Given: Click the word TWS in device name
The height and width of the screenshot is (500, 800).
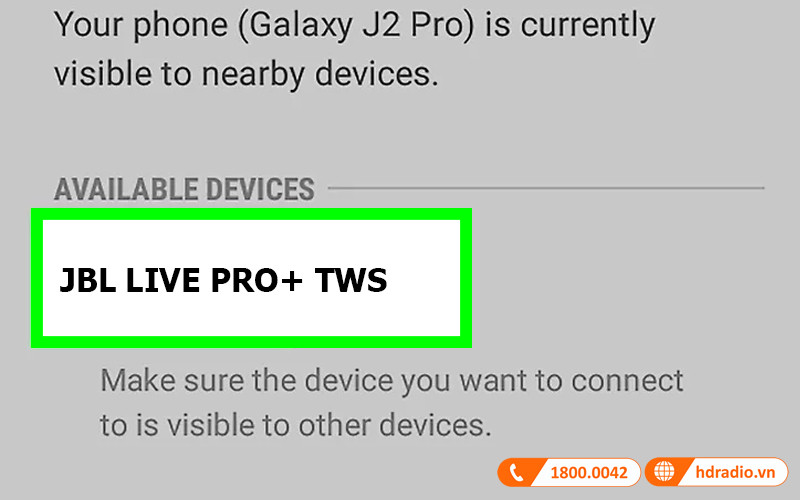Looking at the screenshot, I should click(351, 281).
